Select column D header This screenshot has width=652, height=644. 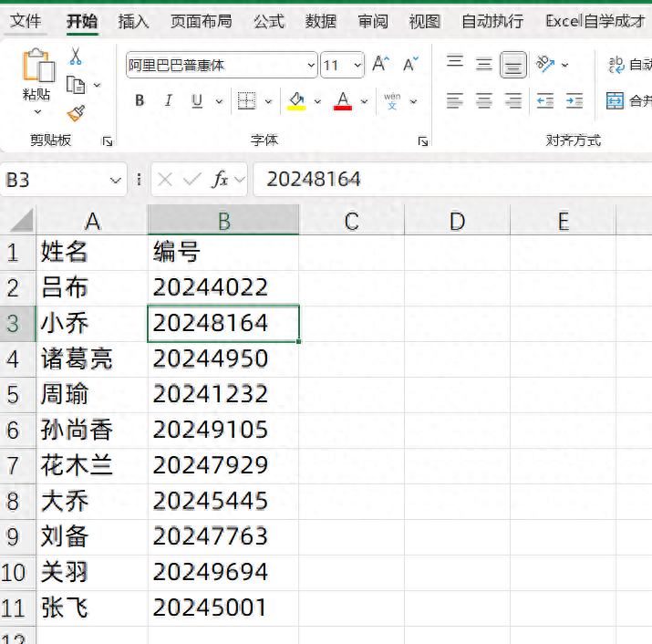click(x=457, y=220)
